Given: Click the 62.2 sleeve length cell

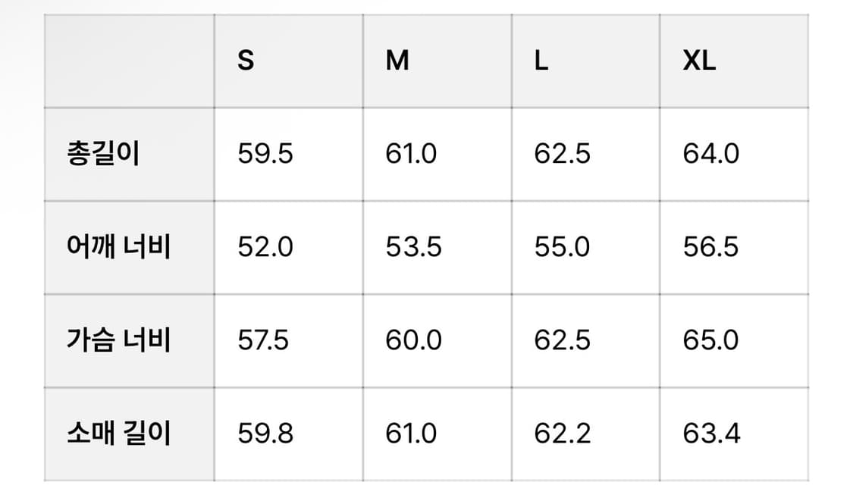Looking at the screenshot, I should [585, 434].
